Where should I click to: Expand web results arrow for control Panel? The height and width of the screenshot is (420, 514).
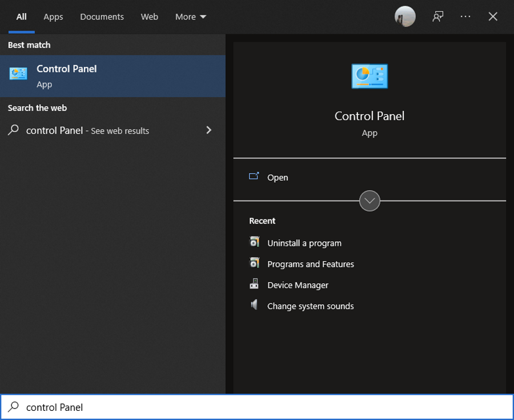pos(209,130)
